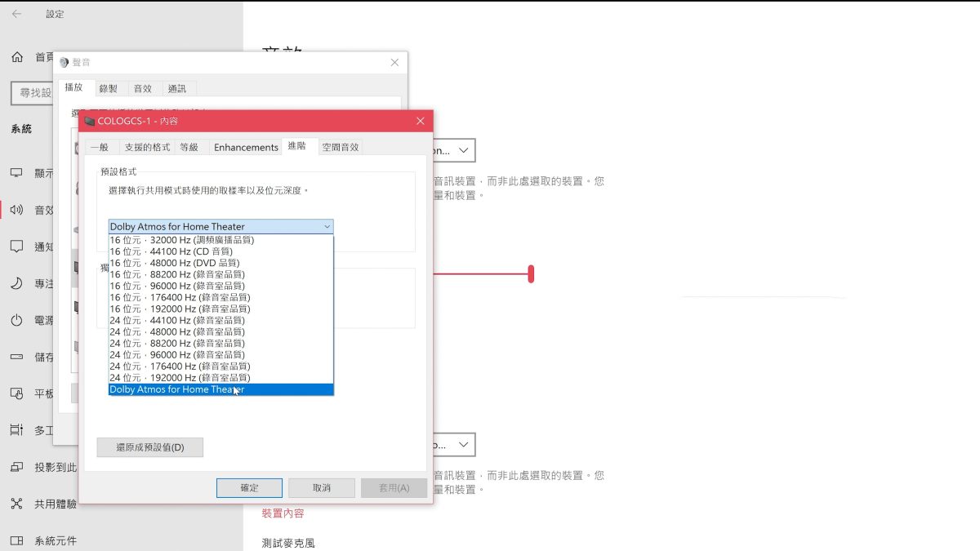Choose 16 位元 · 96000 Hz option
The height and width of the screenshot is (551, 980).
[220, 286]
